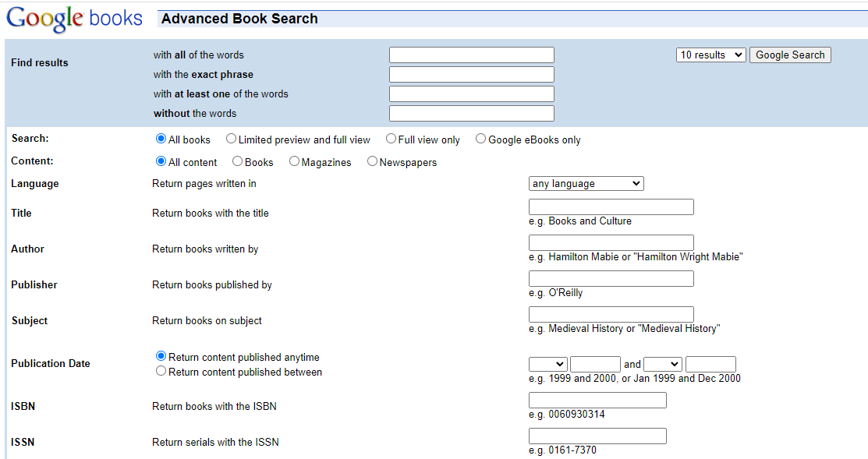
Task: Click the Medieval History example text
Action: point(625,329)
